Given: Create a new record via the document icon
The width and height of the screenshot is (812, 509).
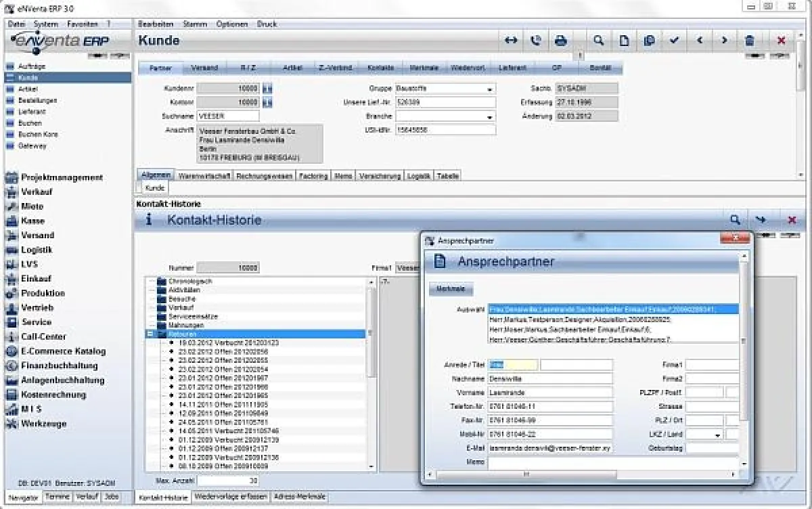Looking at the screenshot, I should (623, 41).
